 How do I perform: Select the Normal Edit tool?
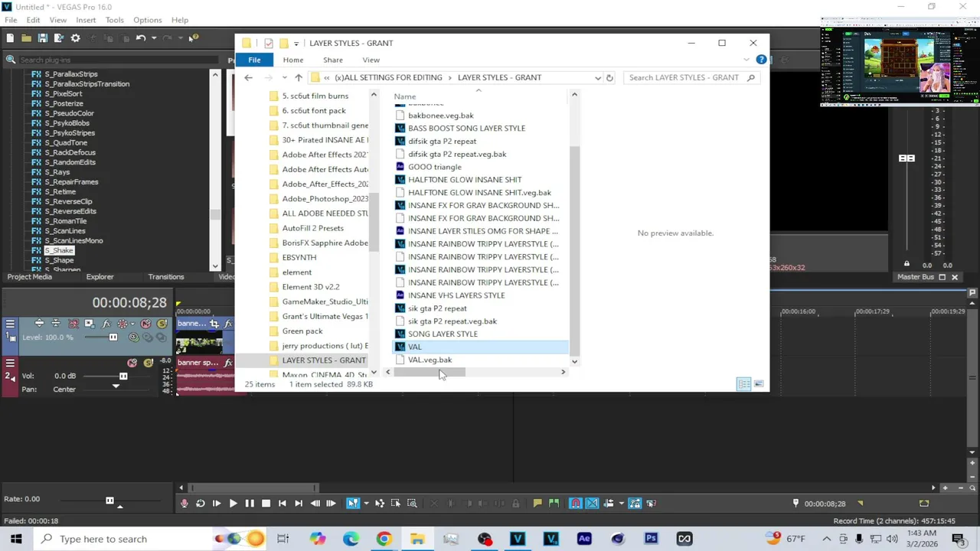click(352, 503)
